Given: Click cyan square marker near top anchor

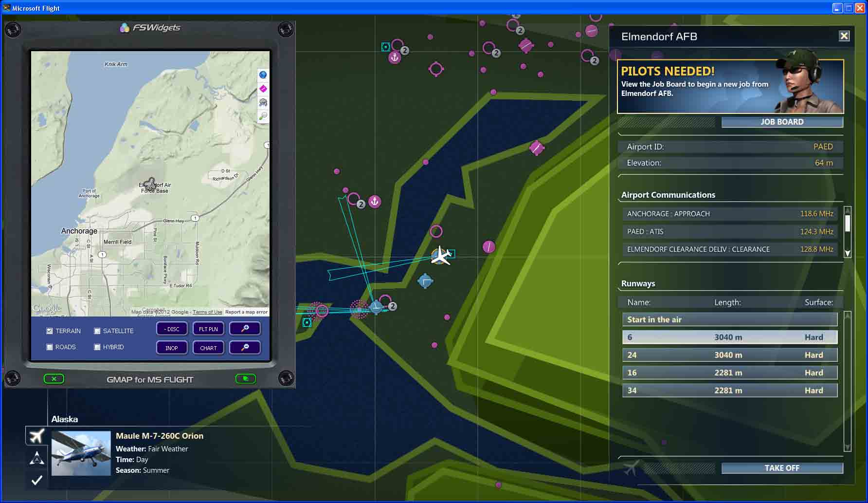Looking at the screenshot, I should 386,47.
